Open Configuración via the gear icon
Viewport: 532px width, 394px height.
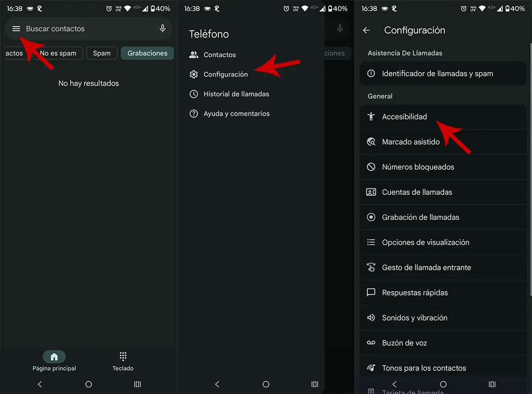click(194, 74)
